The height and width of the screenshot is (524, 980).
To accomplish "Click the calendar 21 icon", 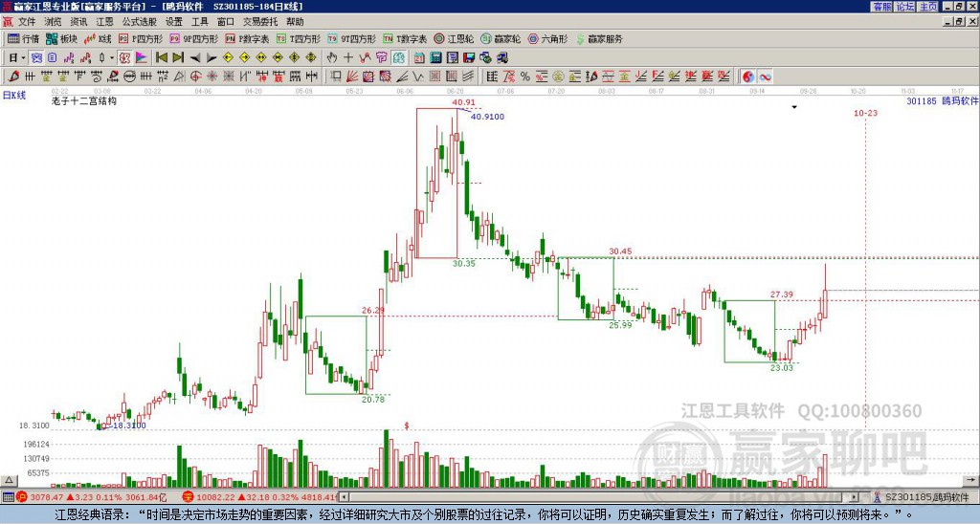I will pyautogui.click(x=419, y=58).
